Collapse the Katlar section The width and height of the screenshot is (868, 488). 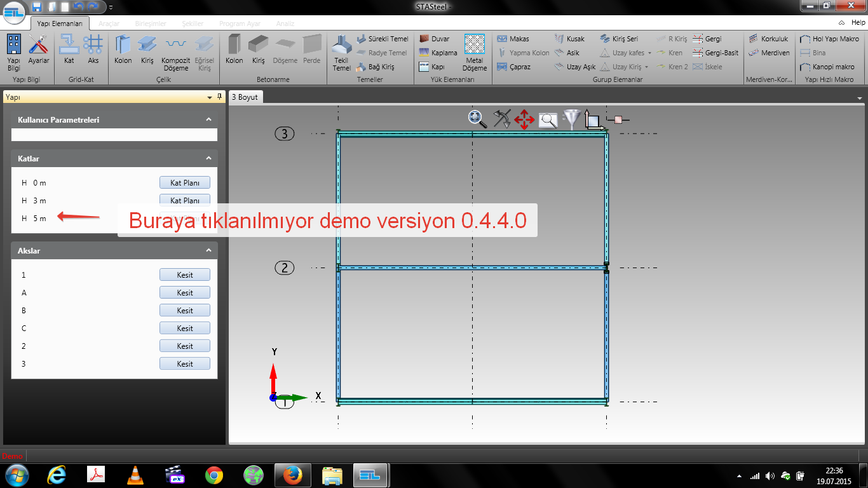(208, 158)
